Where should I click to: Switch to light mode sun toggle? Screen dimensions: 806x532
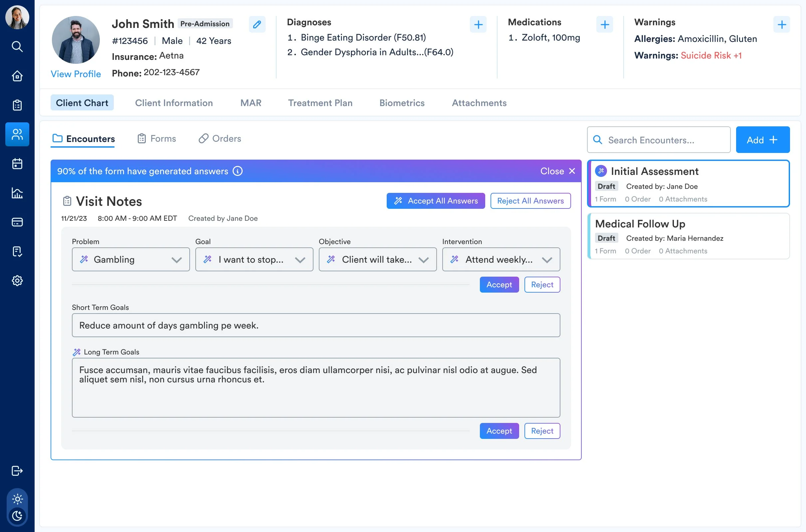point(17,499)
